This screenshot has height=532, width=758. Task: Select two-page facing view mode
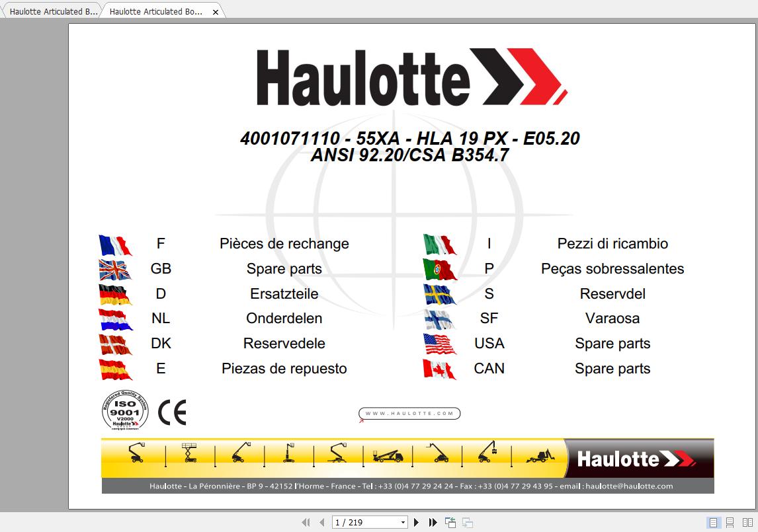coord(747,522)
